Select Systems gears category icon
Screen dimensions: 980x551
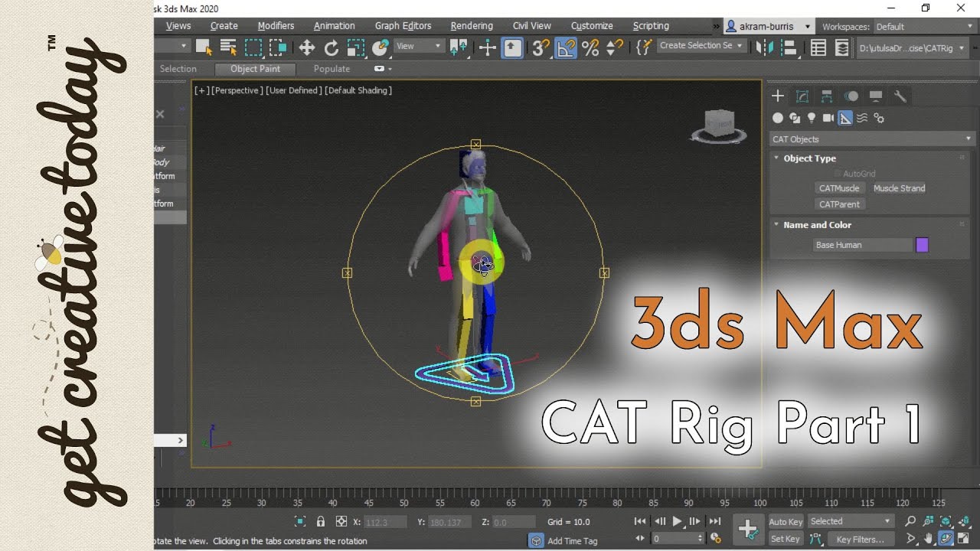click(x=879, y=118)
